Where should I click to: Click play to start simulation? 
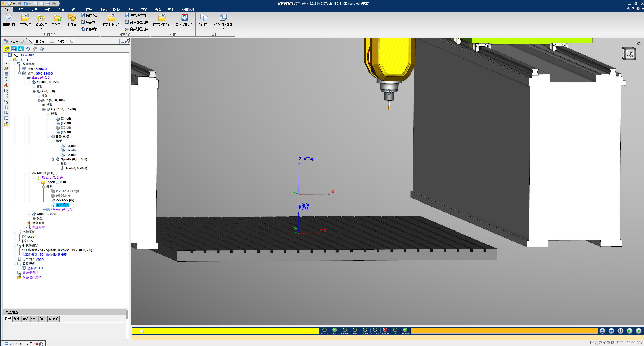tap(638, 331)
